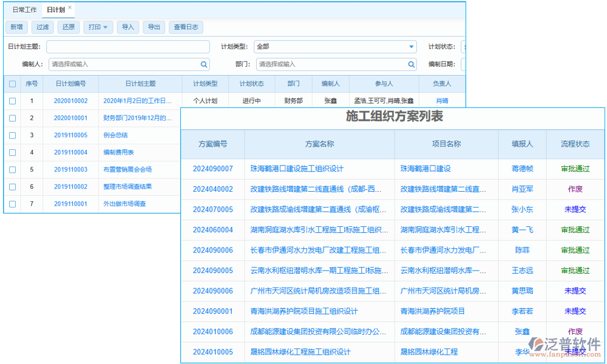Click 审批通过 status for 珠海鹤港口建设施工组织设计
The image size is (607, 364).
[x=575, y=169]
